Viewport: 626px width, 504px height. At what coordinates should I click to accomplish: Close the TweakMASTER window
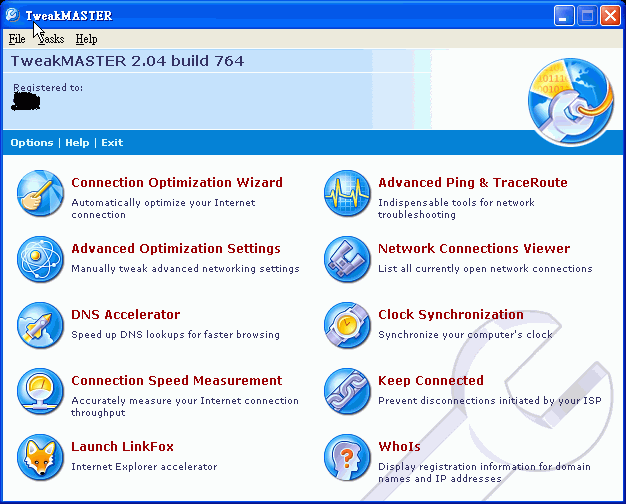pos(610,16)
